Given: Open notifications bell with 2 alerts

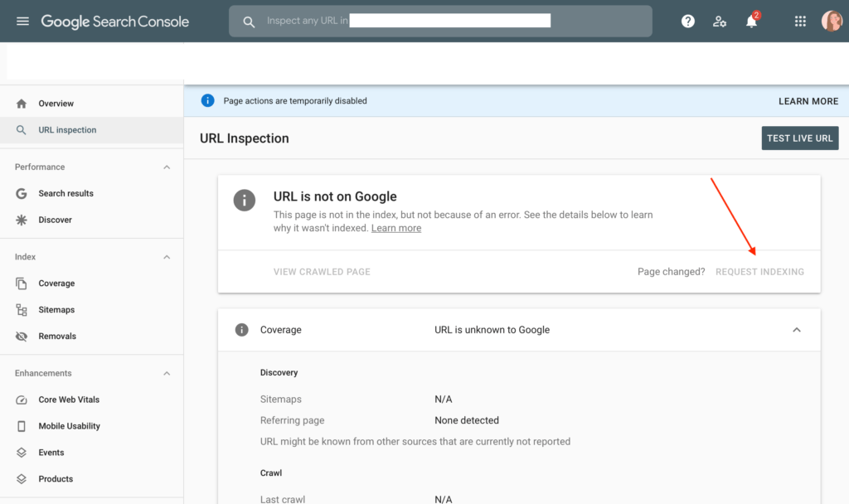Looking at the screenshot, I should (x=751, y=21).
